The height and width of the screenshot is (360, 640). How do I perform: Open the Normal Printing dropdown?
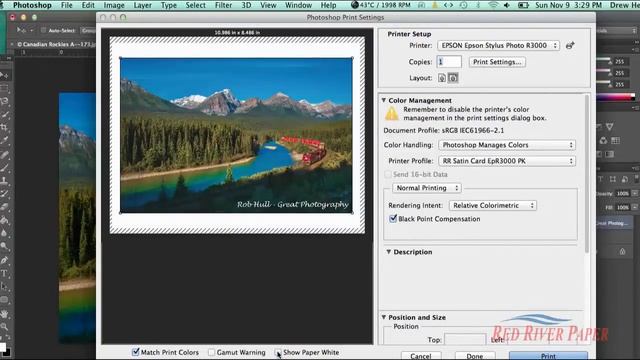(427, 188)
